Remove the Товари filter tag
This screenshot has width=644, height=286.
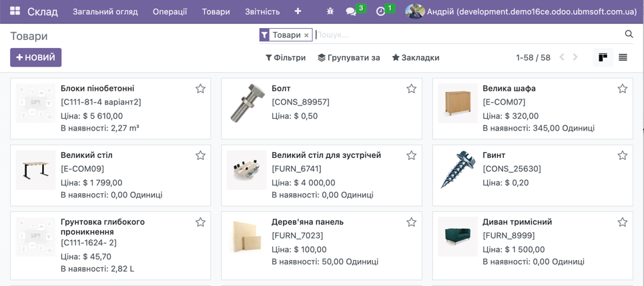(x=306, y=35)
